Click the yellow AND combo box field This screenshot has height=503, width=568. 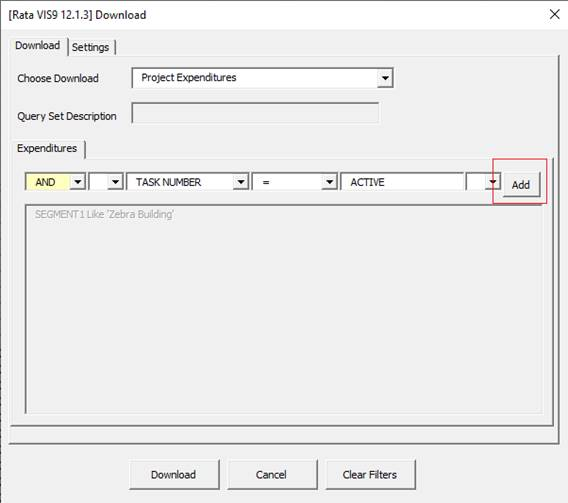(47, 182)
